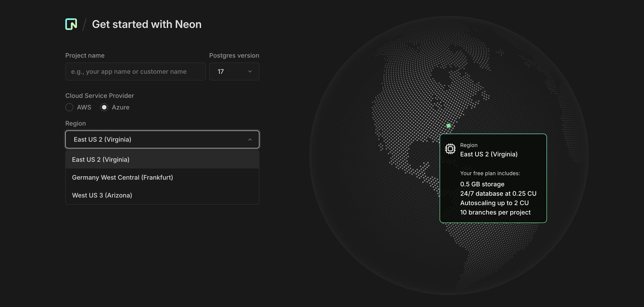644x307 pixels.
Task: Click 'Your free plan includes:' text
Action: 490,173
